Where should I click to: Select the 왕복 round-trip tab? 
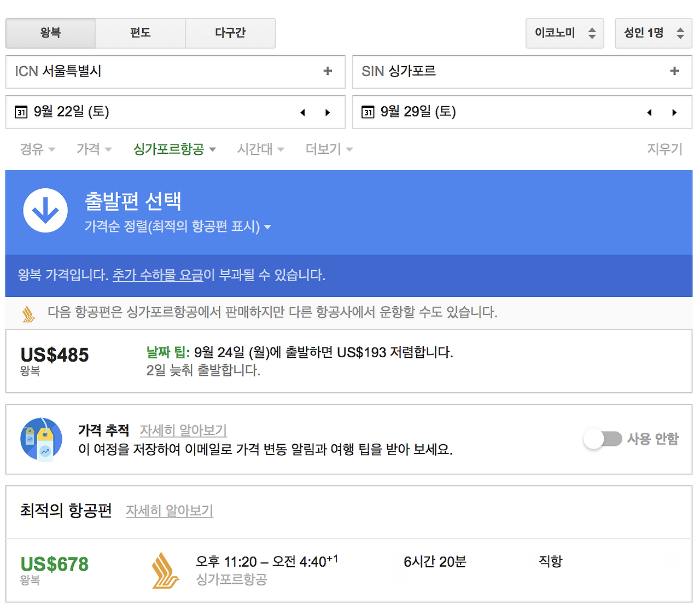[51, 33]
